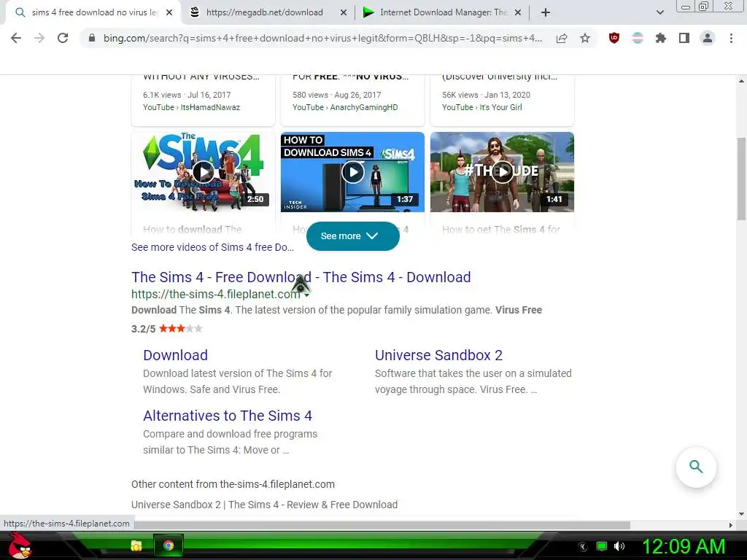
Task: Bookmark this page with the star icon
Action: pos(585,38)
